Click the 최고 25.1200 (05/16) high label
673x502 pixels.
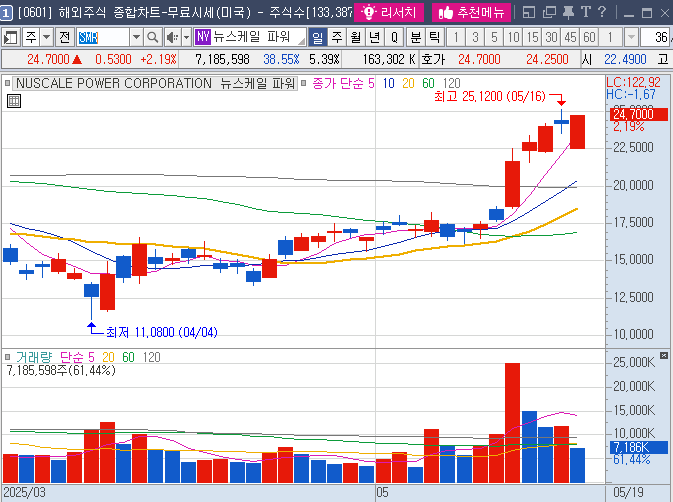click(490, 96)
